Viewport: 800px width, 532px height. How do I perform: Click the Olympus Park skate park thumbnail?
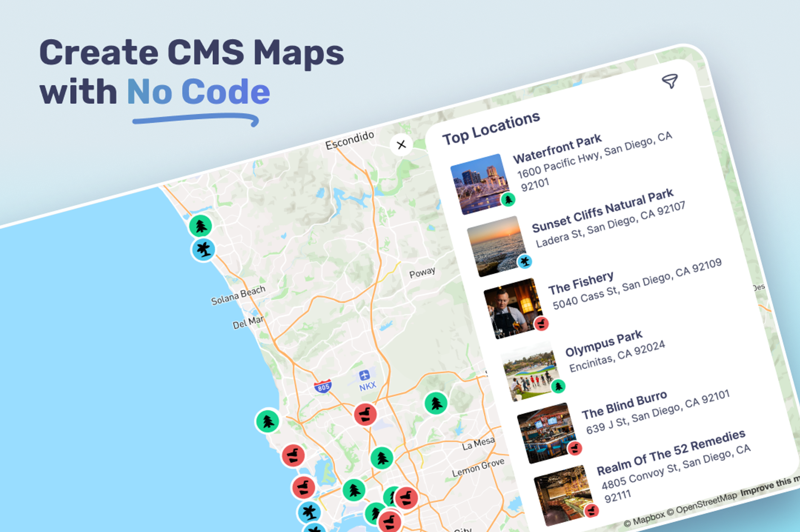point(529,371)
